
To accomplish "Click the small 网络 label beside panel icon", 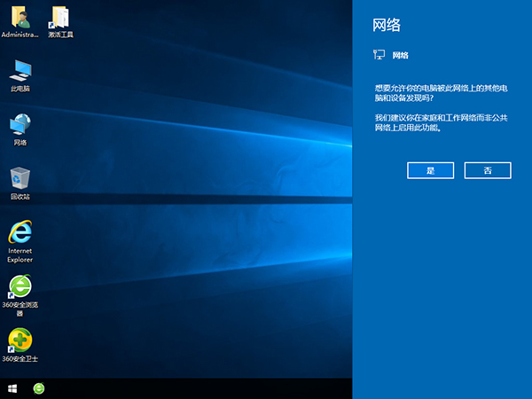I will (x=401, y=55).
